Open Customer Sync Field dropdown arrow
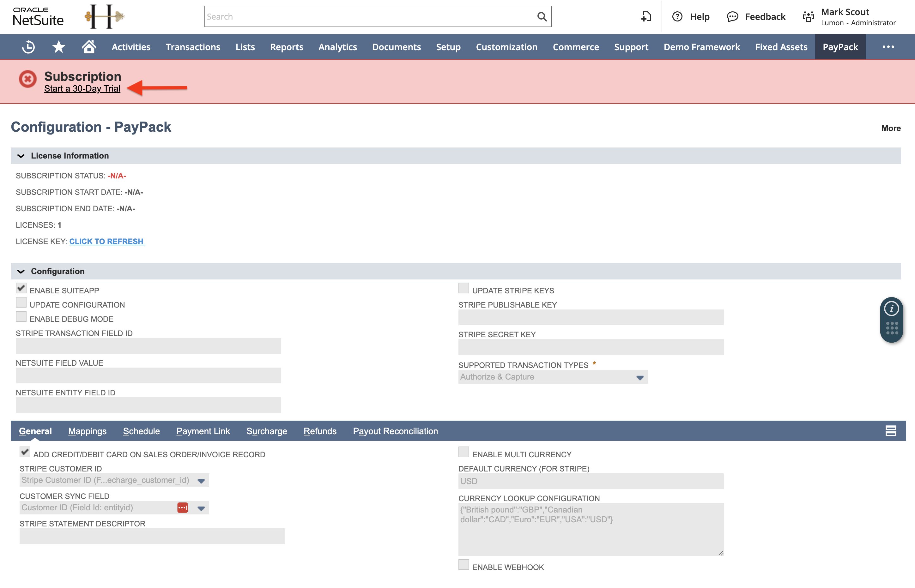This screenshot has width=915, height=588. (x=201, y=508)
